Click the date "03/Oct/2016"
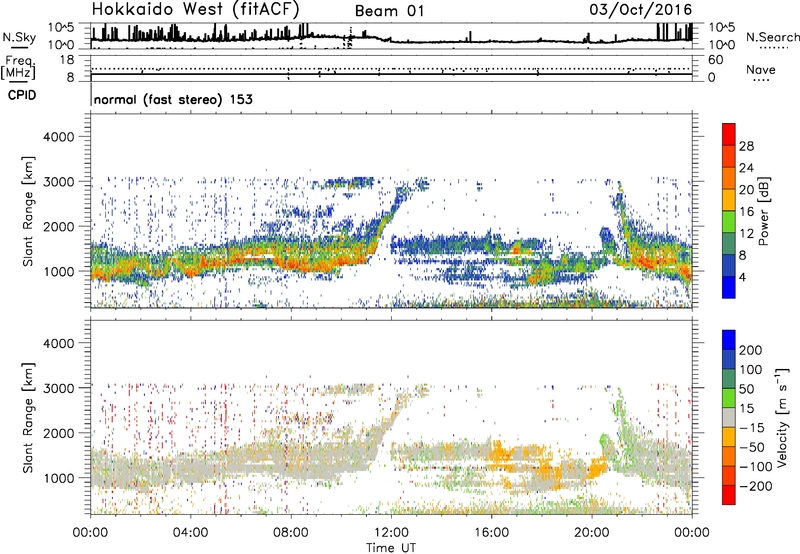 point(640,9)
